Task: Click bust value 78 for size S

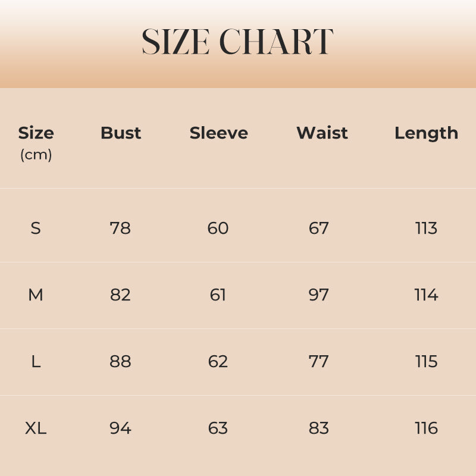Action: pyautogui.click(x=120, y=228)
